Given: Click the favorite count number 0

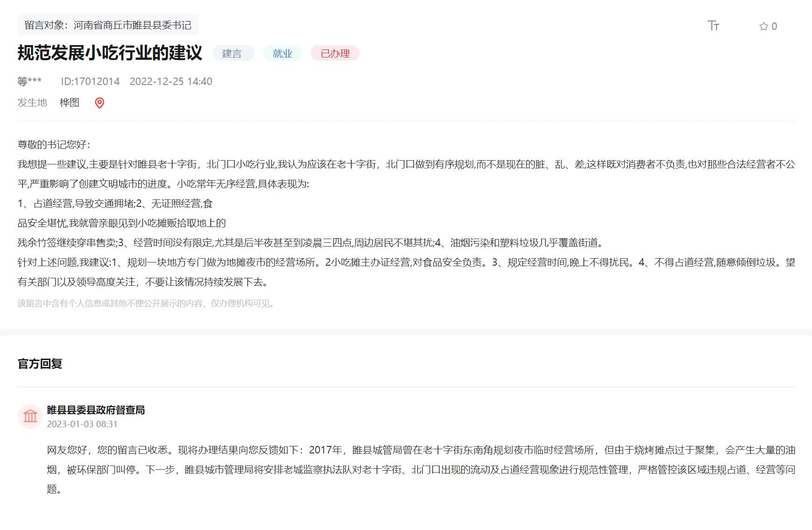Looking at the screenshot, I should 774,26.
